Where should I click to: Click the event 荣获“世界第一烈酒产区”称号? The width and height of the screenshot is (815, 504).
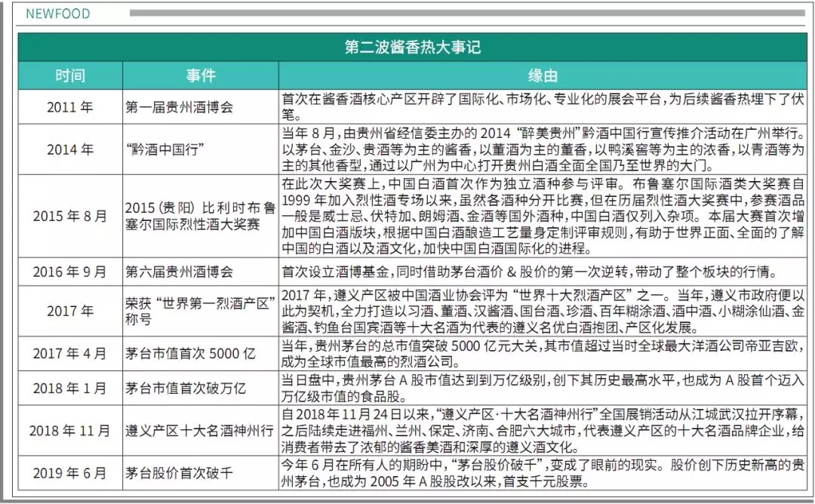point(200,311)
